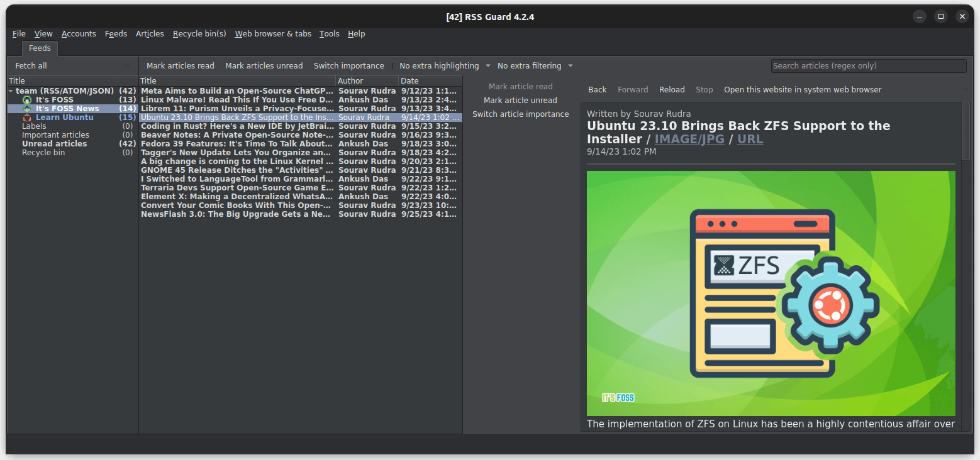The height and width of the screenshot is (460, 980).
Task: Click the It's FOSS feed icon
Action: 27,99
